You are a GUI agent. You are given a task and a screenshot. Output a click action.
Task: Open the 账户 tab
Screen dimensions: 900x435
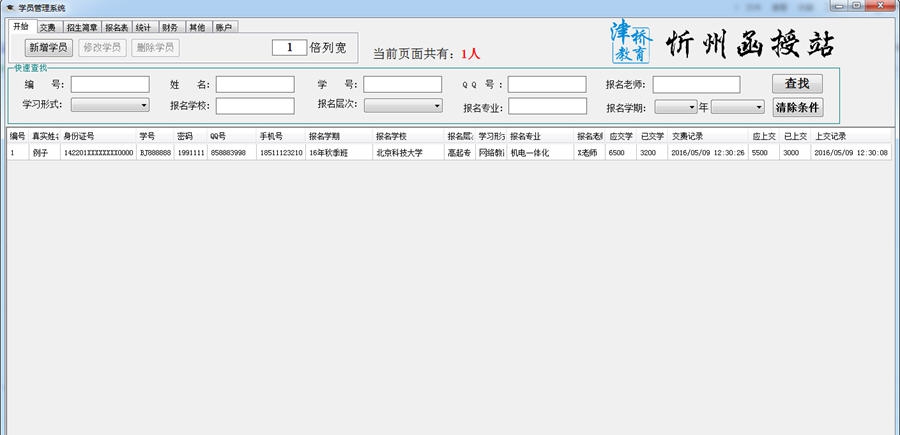pyautogui.click(x=224, y=27)
